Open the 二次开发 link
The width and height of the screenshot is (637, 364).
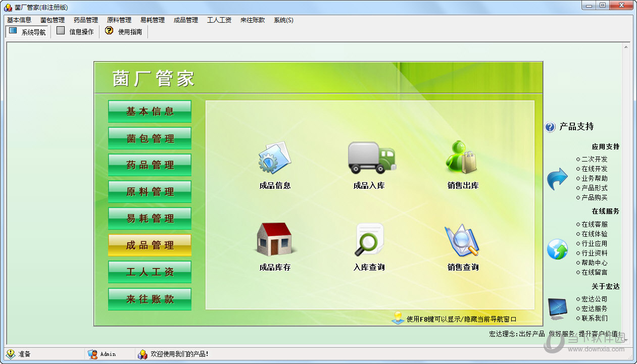point(595,159)
